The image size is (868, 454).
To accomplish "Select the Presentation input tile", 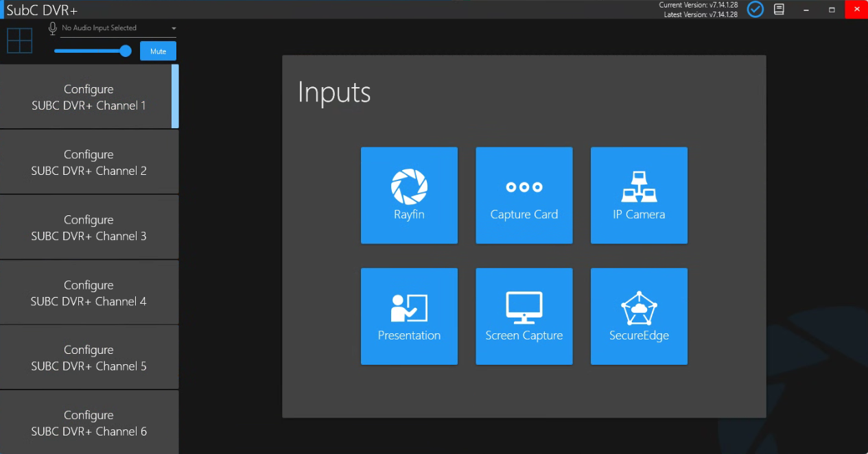I will click(x=409, y=316).
